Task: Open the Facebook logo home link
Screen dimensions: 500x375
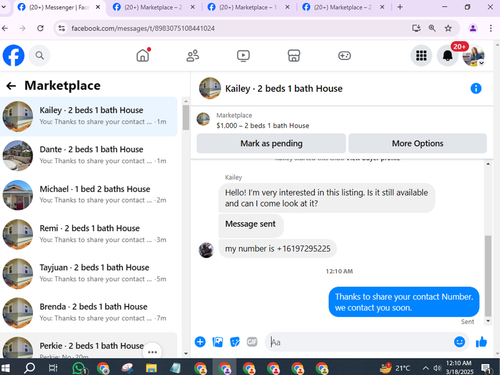Action: click(x=13, y=55)
